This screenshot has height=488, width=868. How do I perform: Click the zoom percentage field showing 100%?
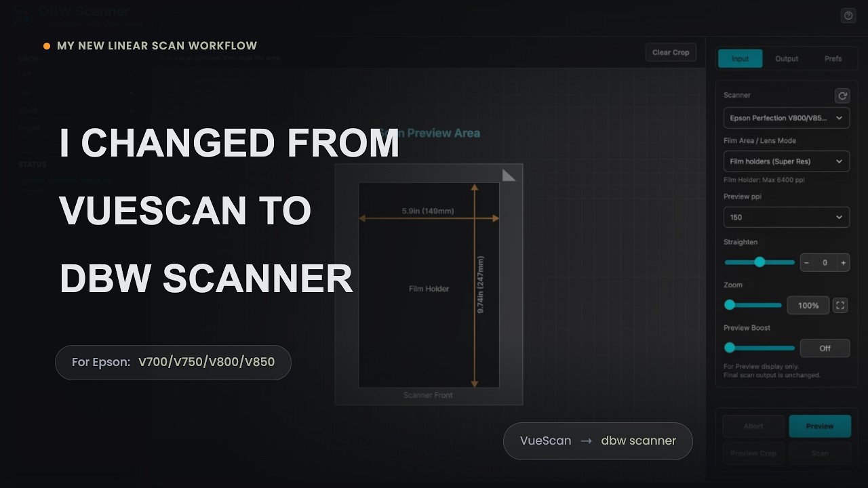coord(808,305)
